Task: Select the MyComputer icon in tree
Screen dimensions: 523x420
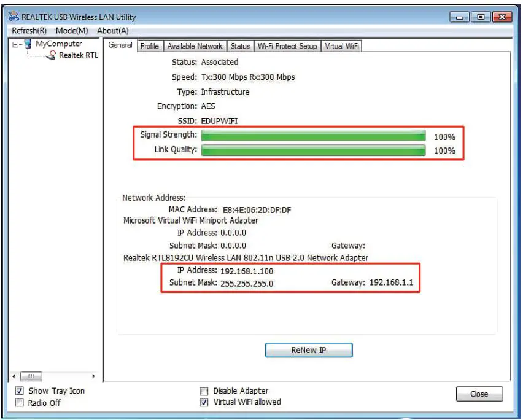Action: pyautogui.click(x=27, y=44)
